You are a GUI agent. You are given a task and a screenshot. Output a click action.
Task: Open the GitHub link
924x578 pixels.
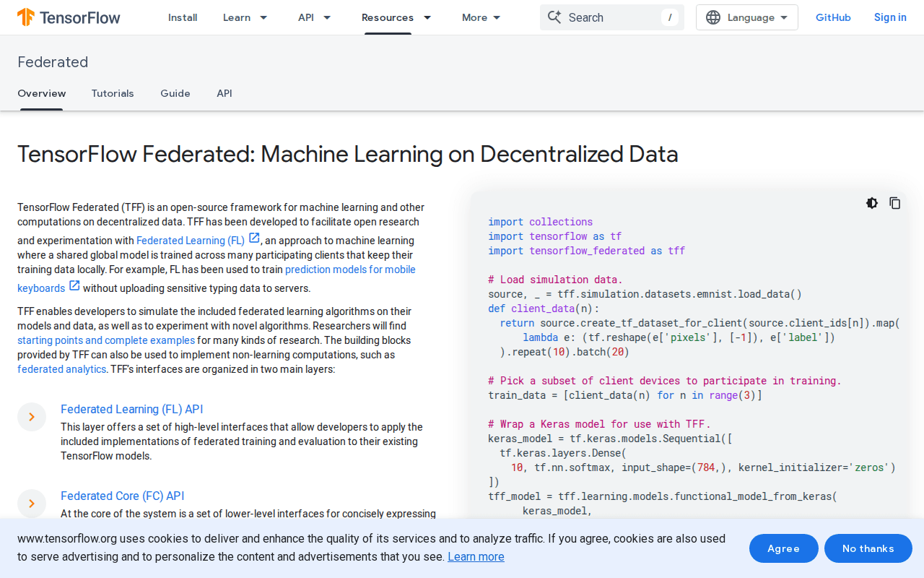[833, 17]
